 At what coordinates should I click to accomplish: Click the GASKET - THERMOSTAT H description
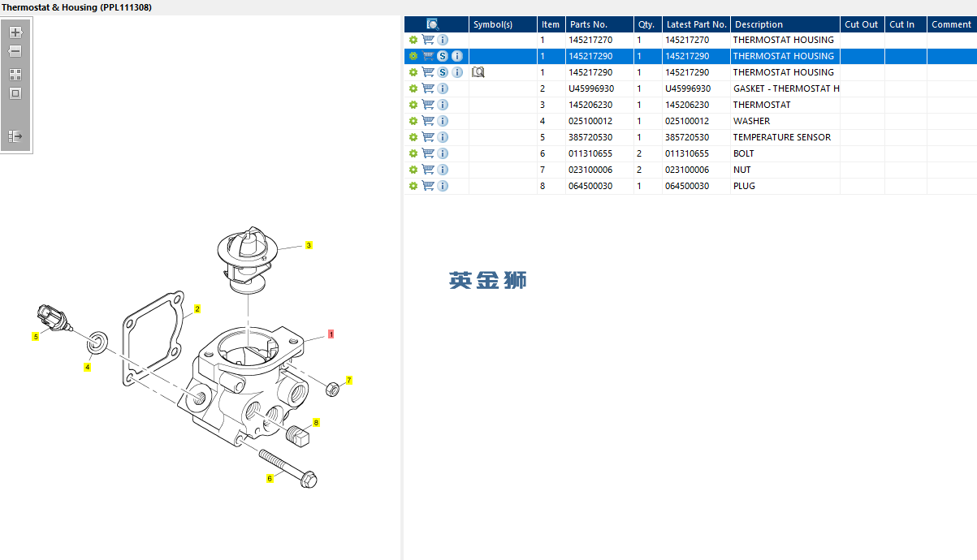pos(786,88)
